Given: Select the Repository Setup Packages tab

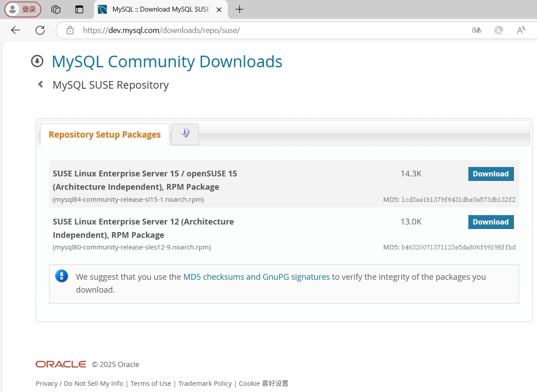Looking at the screenshot, I should (x=105, y=135).
